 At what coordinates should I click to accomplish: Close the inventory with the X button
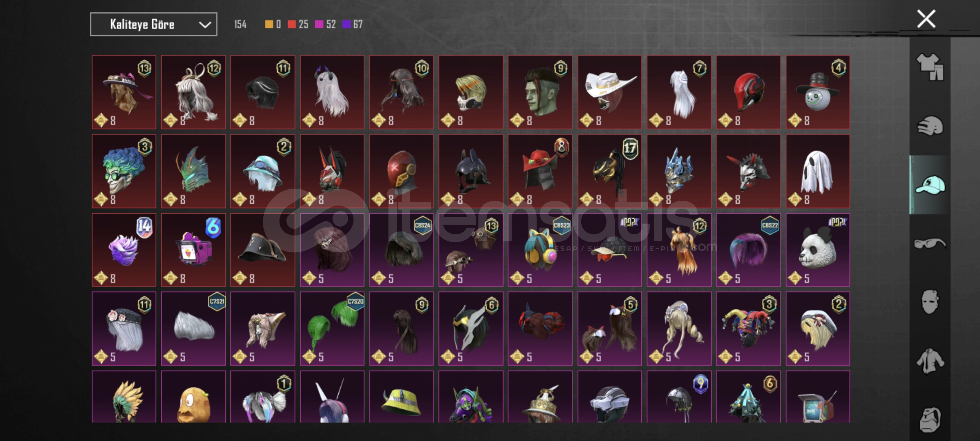(926, 19)
